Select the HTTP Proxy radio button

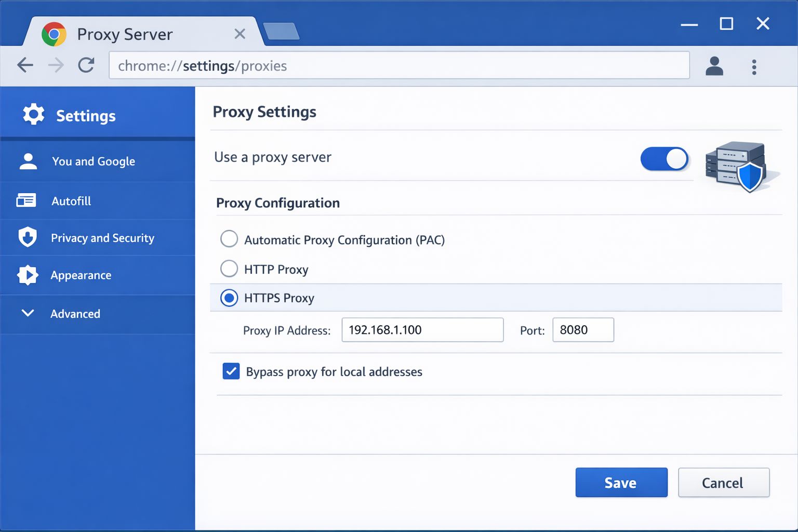pyautogui.click(x=229, y=269)
